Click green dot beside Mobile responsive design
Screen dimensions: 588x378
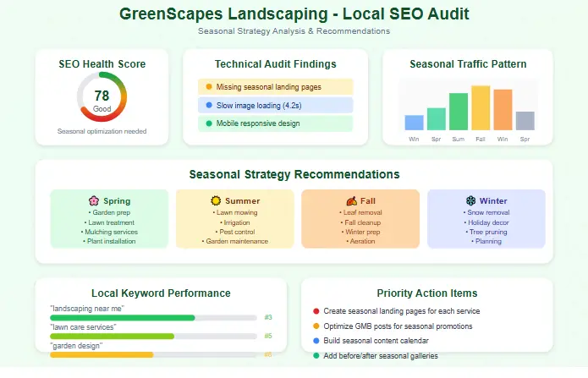(x=209, y=123)
